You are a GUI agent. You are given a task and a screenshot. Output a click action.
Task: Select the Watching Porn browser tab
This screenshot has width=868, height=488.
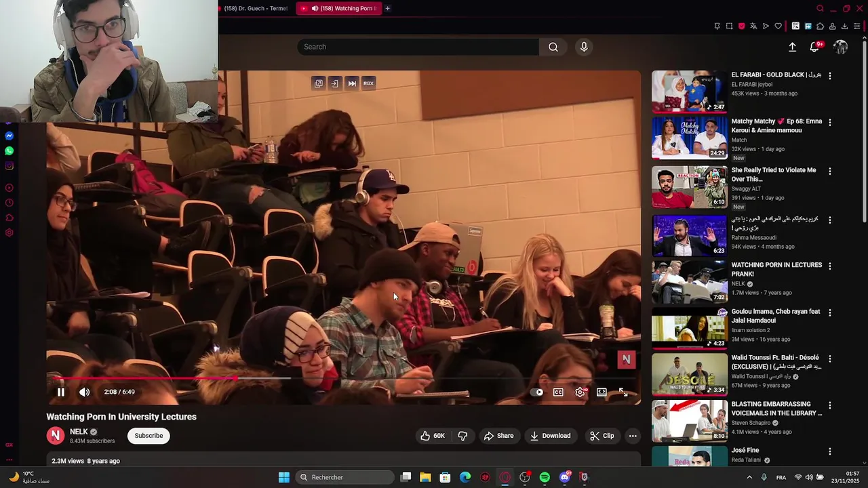tap(339, 8)
